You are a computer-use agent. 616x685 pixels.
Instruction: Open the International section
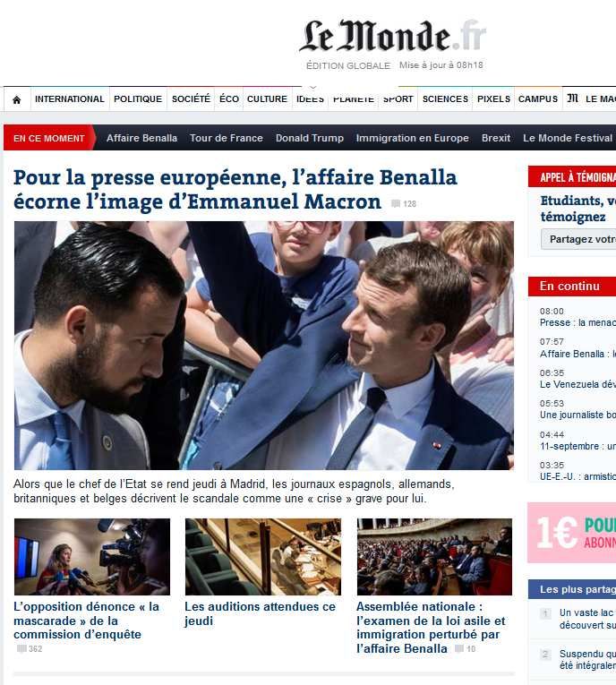pos(70,99)
